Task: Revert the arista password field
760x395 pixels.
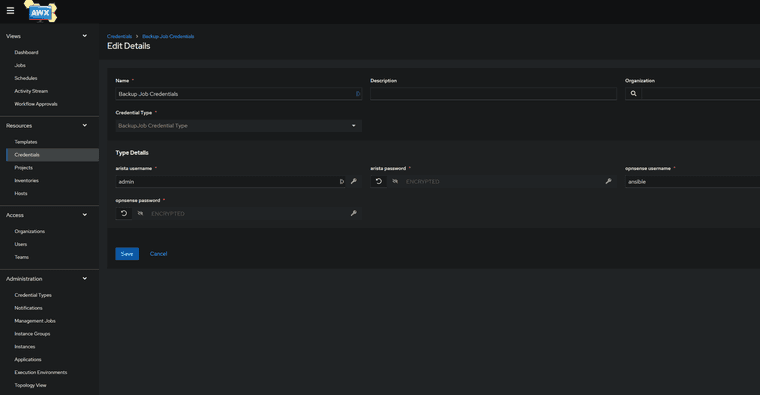Action: coord(379,181)
